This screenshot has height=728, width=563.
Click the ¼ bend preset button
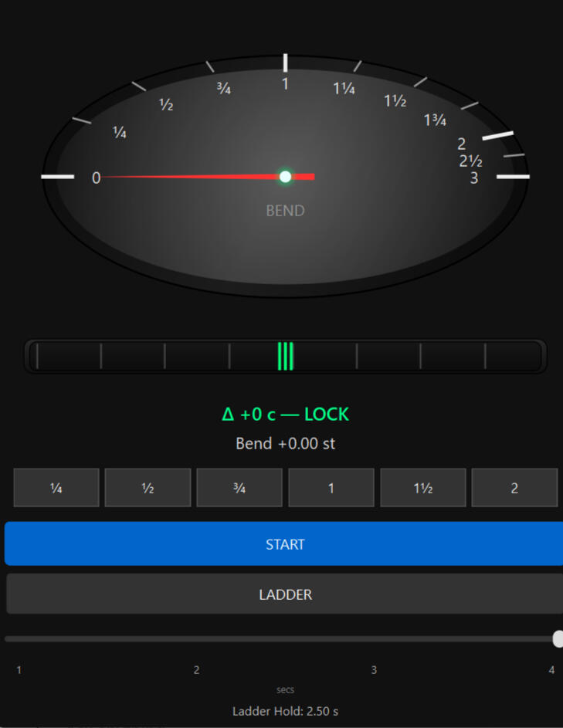click(x=56, y=488)
